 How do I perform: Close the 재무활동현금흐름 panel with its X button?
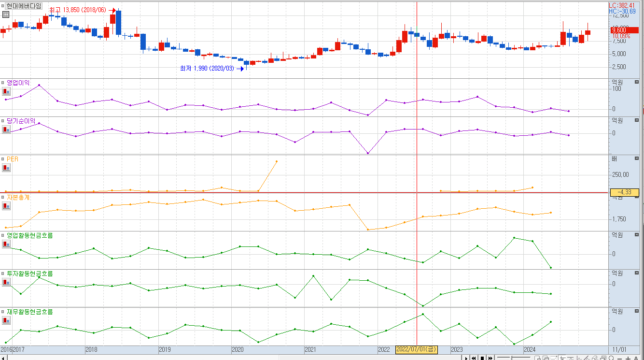pos(636,311)
